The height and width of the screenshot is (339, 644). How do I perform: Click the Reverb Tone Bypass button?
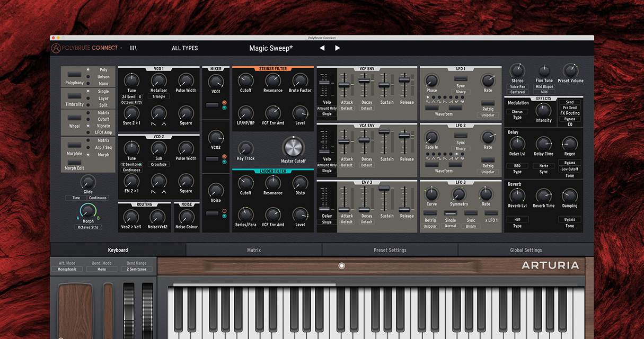pos(570,219)
